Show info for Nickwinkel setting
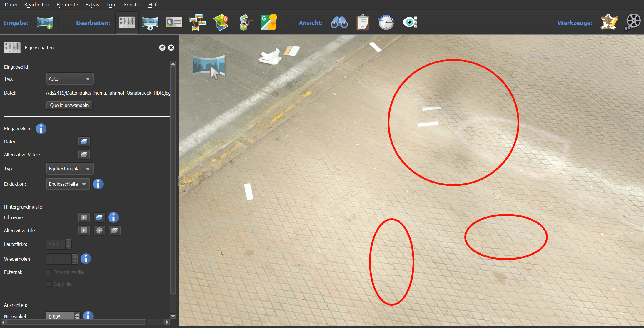Image resolution: width=644 pixels, height=328 pixels. [88, 316]
